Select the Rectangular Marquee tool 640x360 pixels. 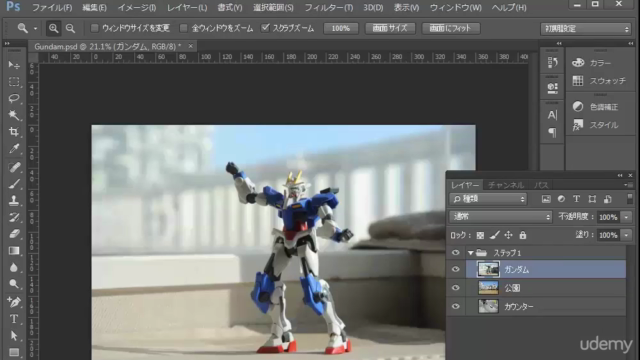point(14,82)
